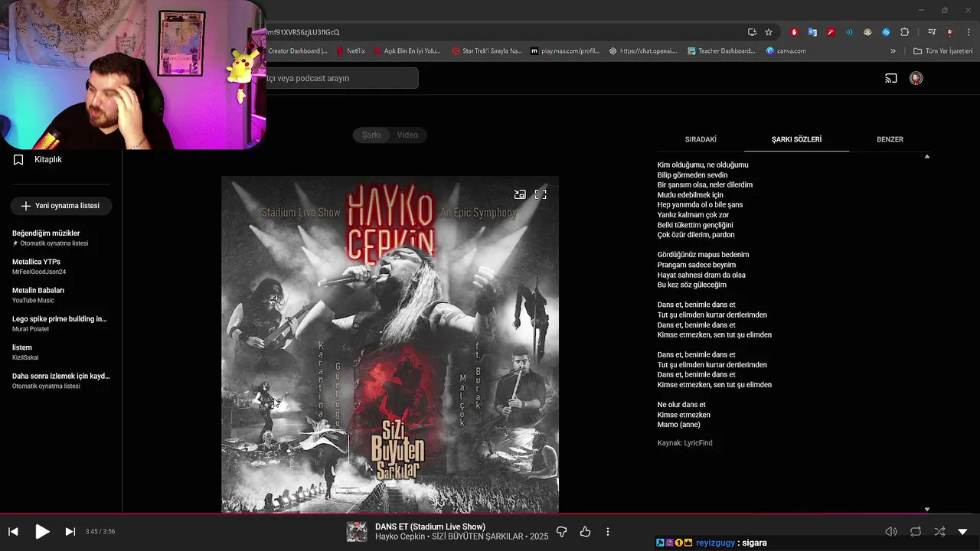The height and width of the screenshot is (551, 980).
Task: Open the YouTube Music account avatar
Action: (916, 78)
